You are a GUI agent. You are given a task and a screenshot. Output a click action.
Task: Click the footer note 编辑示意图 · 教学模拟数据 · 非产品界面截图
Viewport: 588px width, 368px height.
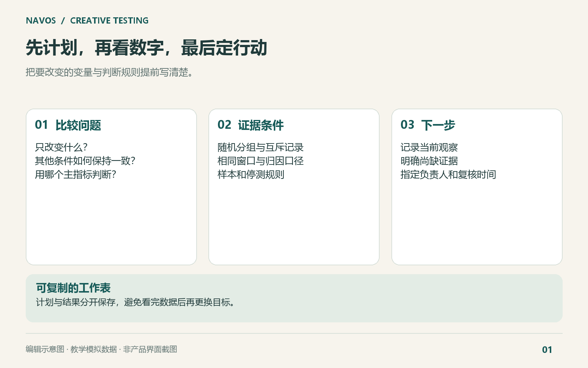[101, 349]
